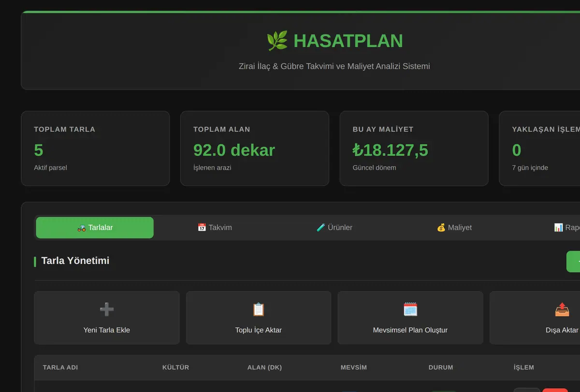Click the Aktif parsel label
The height and width of the screenshot is (392, 580).
50,168
